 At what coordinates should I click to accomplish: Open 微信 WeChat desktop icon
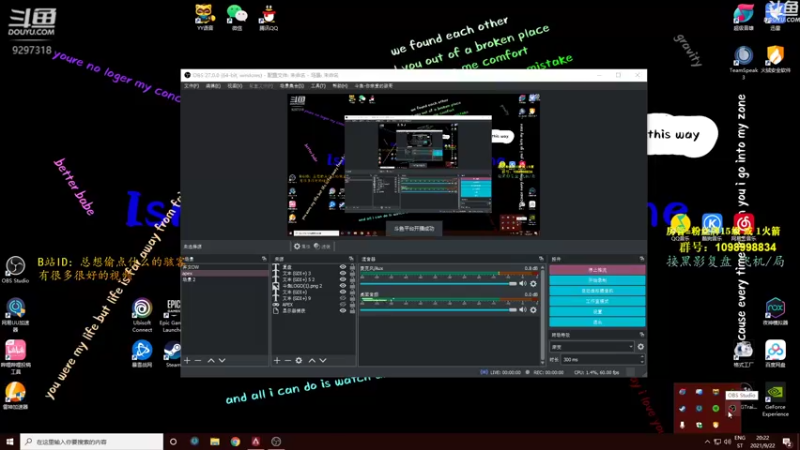click(237, 17)
